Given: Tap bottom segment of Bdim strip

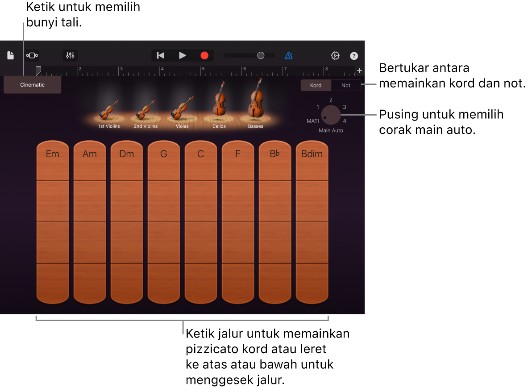Looking at the screenshot, I should [x=312, y=284].
